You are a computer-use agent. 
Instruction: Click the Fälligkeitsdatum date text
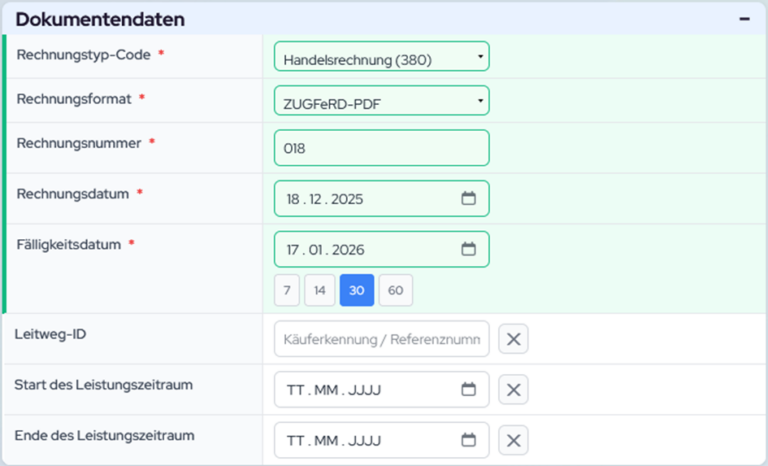pos(325,250)
